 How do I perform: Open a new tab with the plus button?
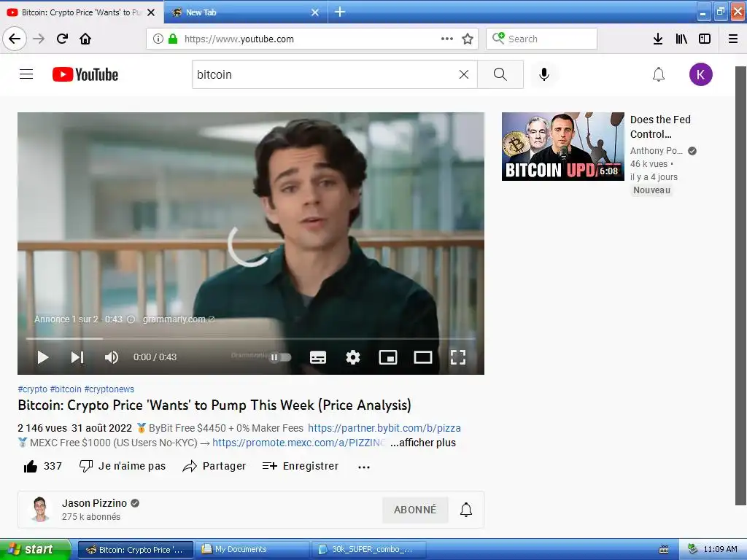tap(340, 12)
